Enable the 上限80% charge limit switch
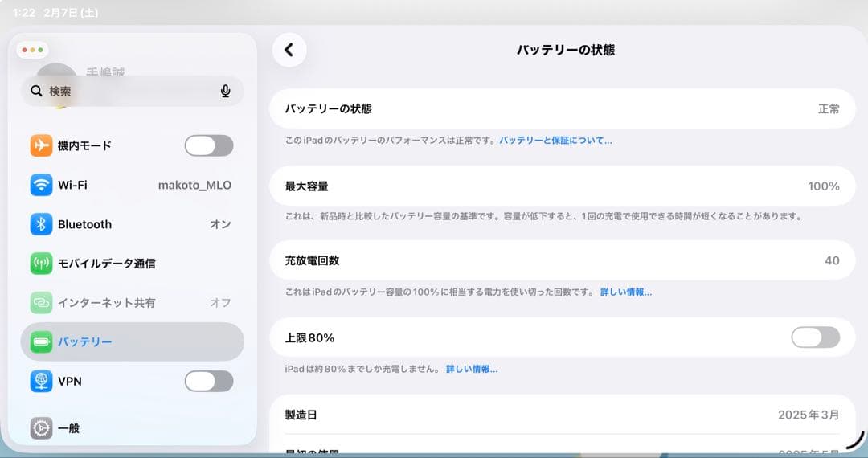 click(816, 337)
